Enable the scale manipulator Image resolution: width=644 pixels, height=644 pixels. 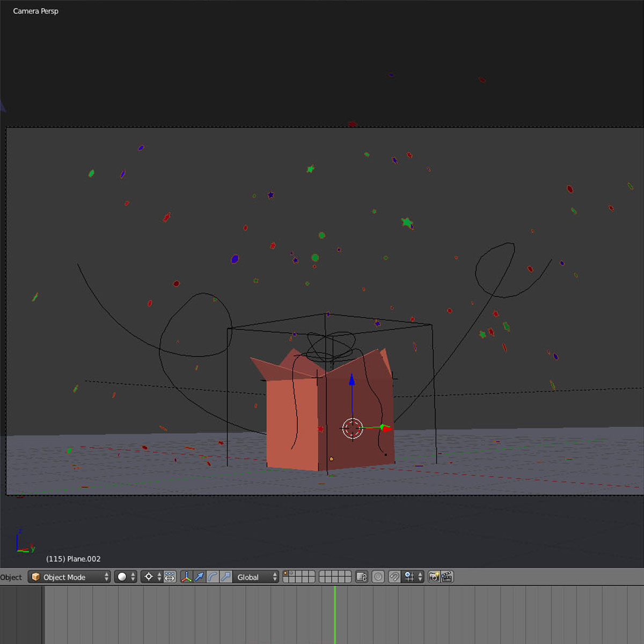(x=226, y=577)
